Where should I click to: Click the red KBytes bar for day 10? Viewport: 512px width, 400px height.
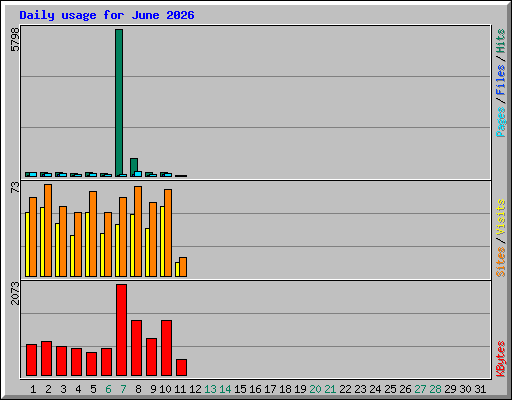pyautogui.click(x=166, y=348)
